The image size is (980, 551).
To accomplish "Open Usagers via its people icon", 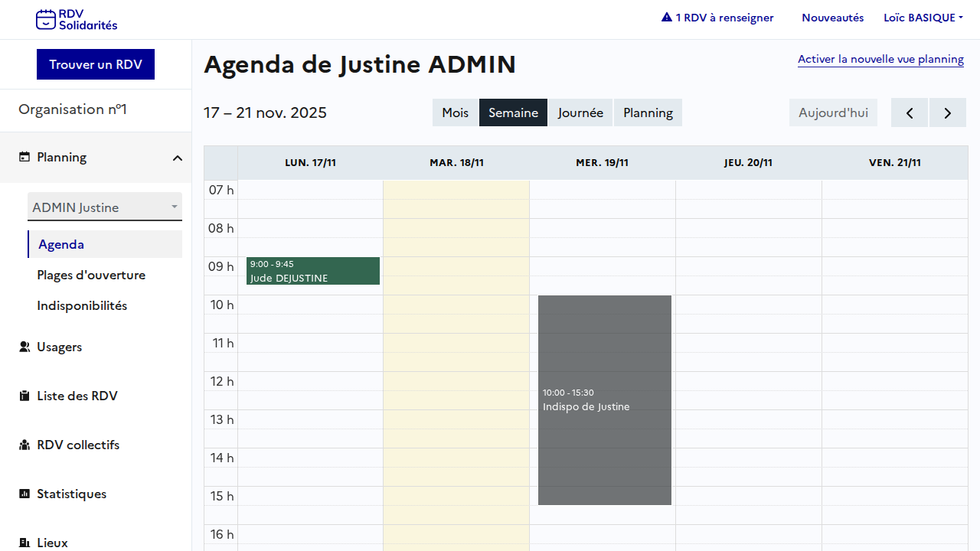I will pos(24,347).
